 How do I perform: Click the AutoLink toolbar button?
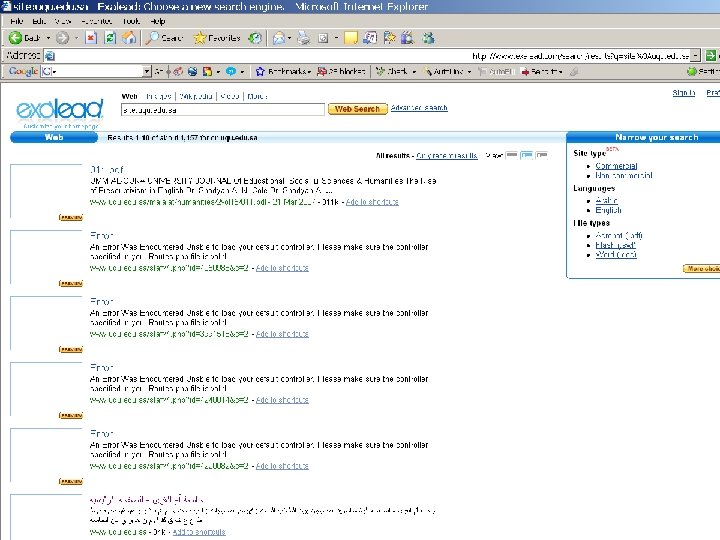pyautogui.click(x=444, y=71)
